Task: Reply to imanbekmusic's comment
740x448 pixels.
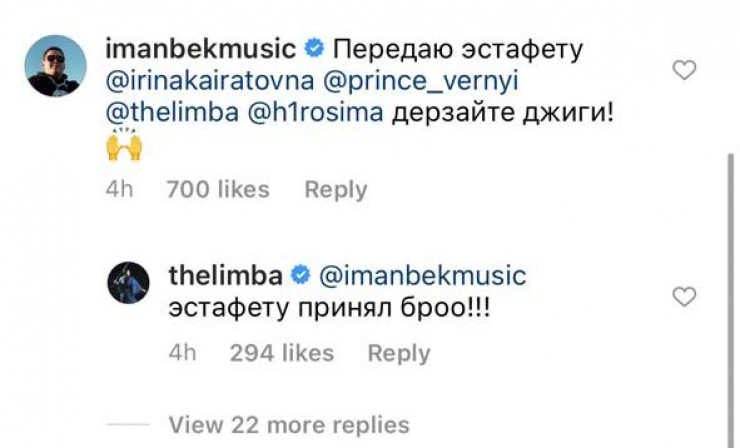Action: [x=335, y=188]
